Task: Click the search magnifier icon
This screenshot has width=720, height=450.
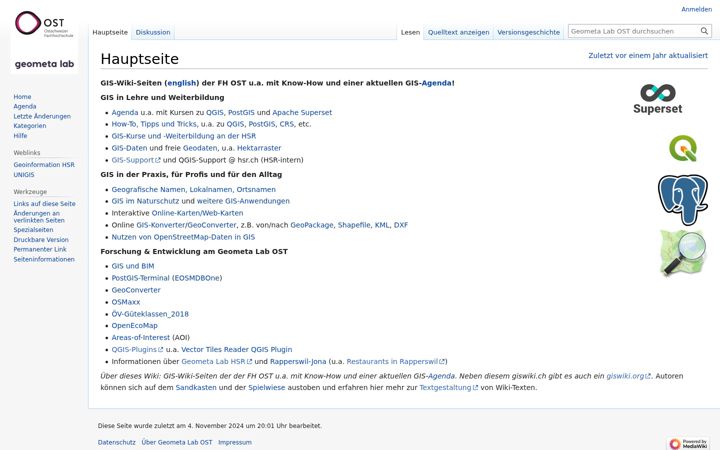Action: point(704,31)
